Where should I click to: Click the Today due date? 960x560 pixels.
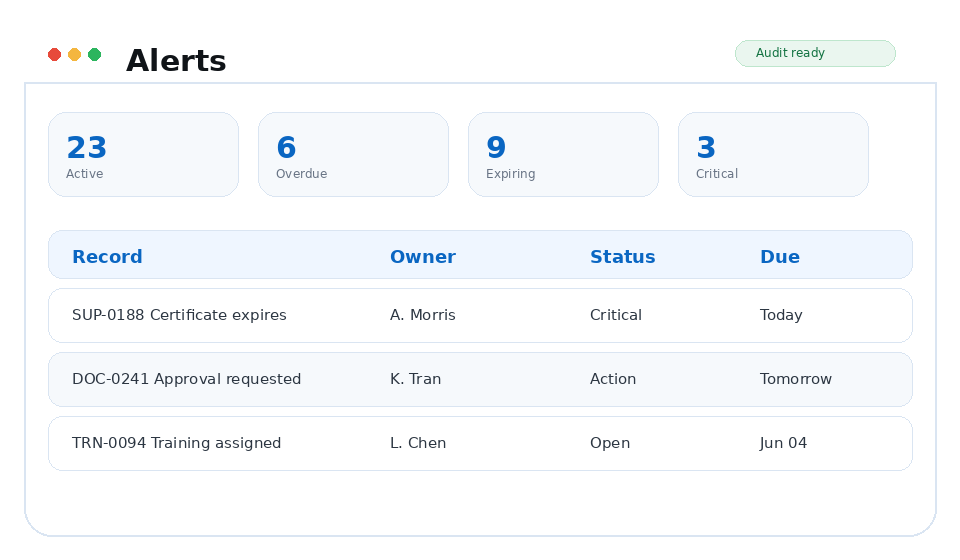781,315
